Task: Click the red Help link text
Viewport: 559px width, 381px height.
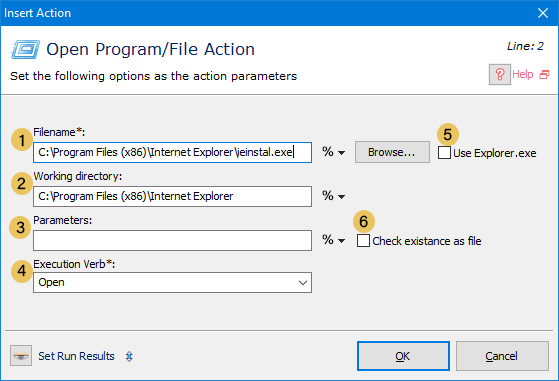Action: point(522,74)
